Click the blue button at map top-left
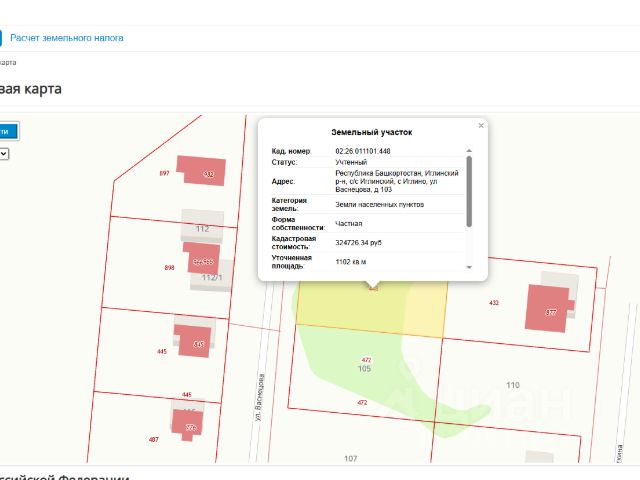Screen dimensions: 640x480 (x=8, y=131)
